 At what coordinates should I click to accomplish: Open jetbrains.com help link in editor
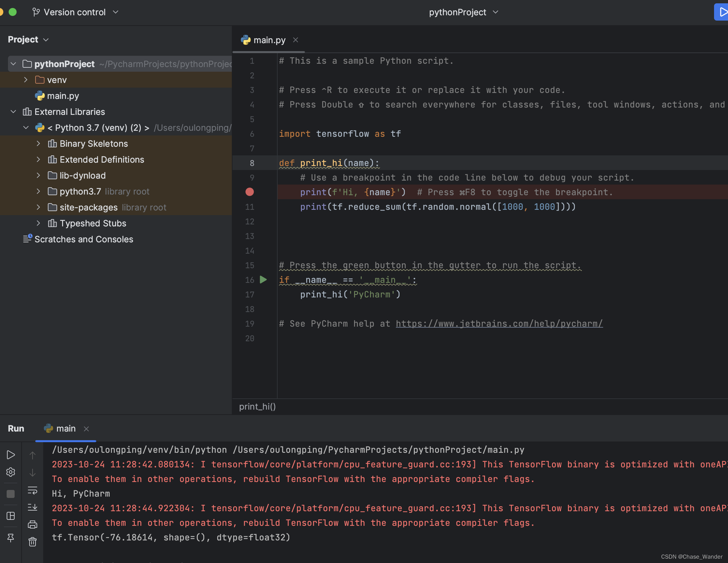pyautogui.click(x=499, y=324)
